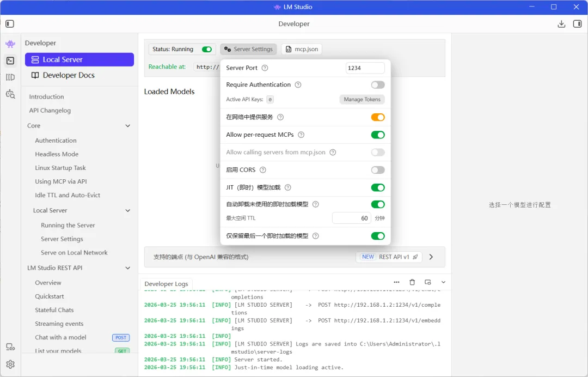This screenshot has height=377, width=588.
Task: Open the downloads icon in header
Action: 561,24
